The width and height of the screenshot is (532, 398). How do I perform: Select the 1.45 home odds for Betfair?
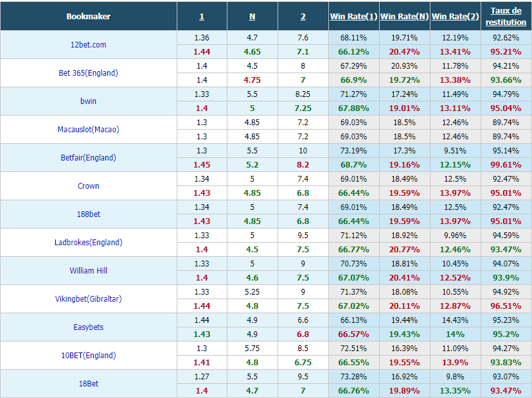[x=202, y=165]
